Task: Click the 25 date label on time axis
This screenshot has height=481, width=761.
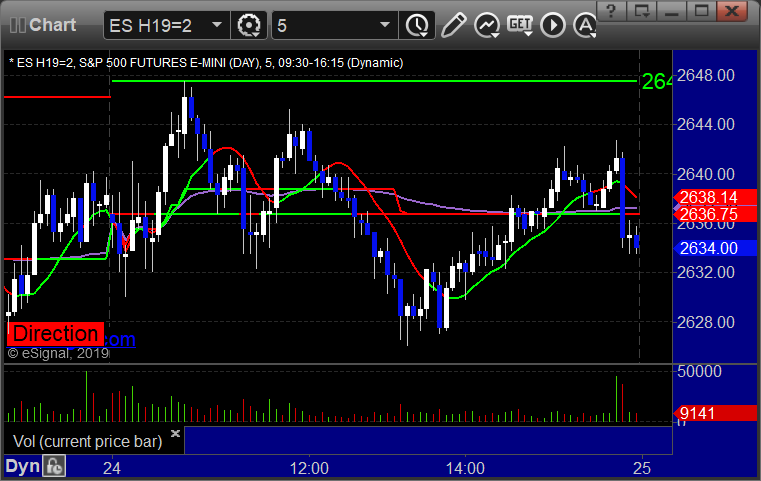Action: click(x=642, y=468)
